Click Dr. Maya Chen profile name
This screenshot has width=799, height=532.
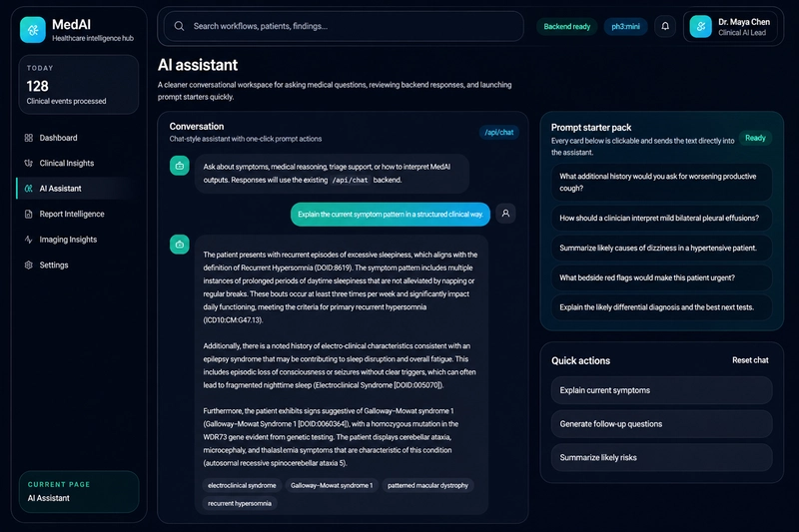pos(744,22)
